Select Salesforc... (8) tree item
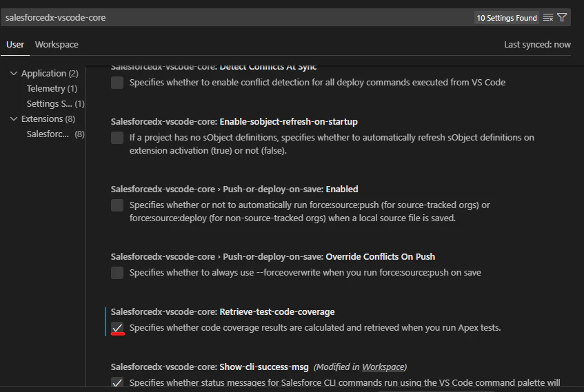The width and height of the screenshot is (584, 392). point(55,134)
